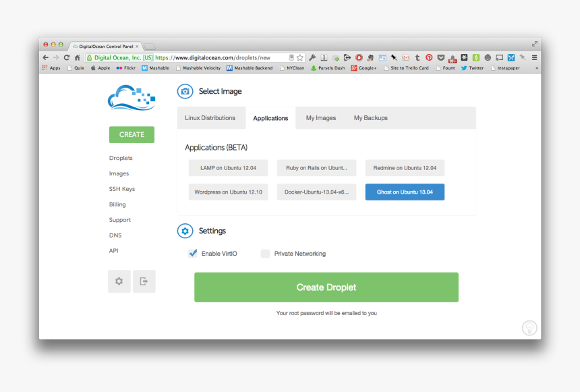Click the Pinterest extension icon
Image resolution: width=580 pixels, height=392 pixels.
coord(429,57)
